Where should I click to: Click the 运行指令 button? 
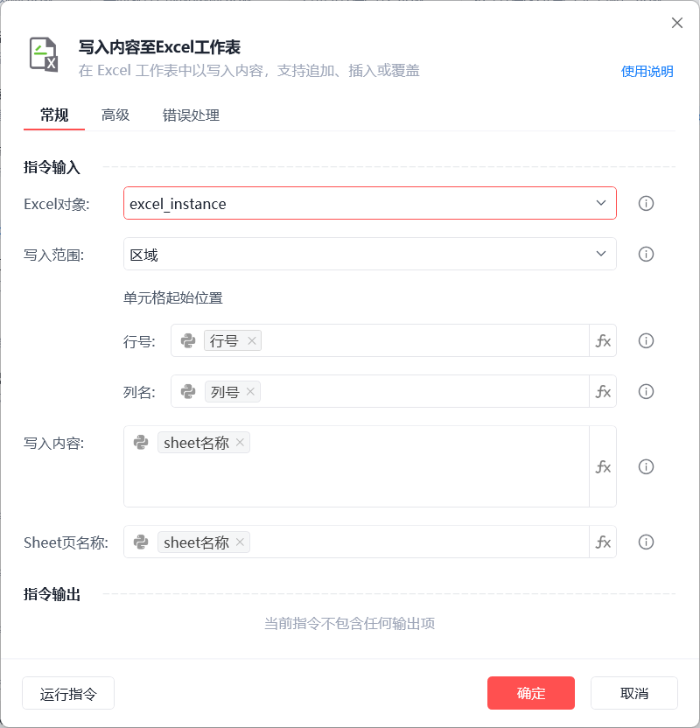point(68,693)
